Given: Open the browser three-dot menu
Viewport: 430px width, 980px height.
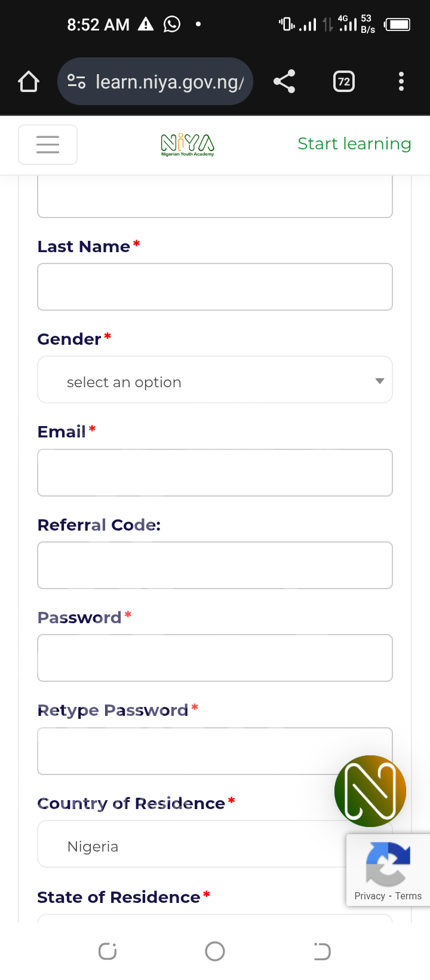Looking at the screenshot, I should point(401,81).
